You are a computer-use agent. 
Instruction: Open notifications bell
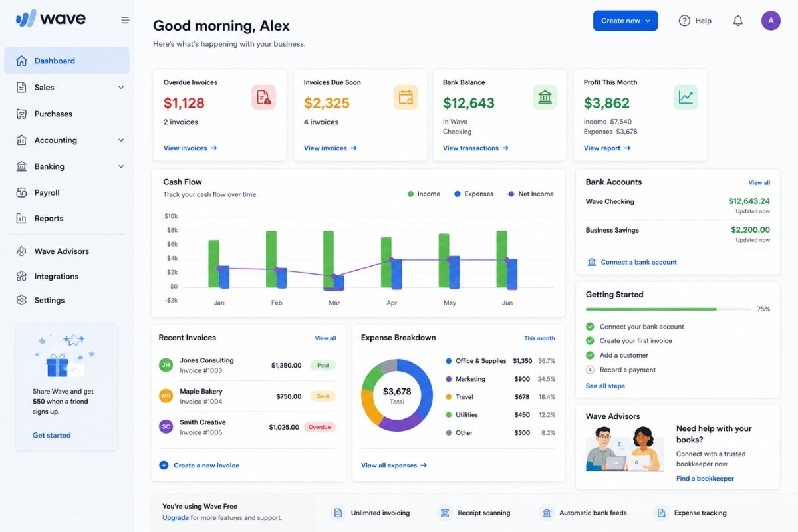[737, 21]
